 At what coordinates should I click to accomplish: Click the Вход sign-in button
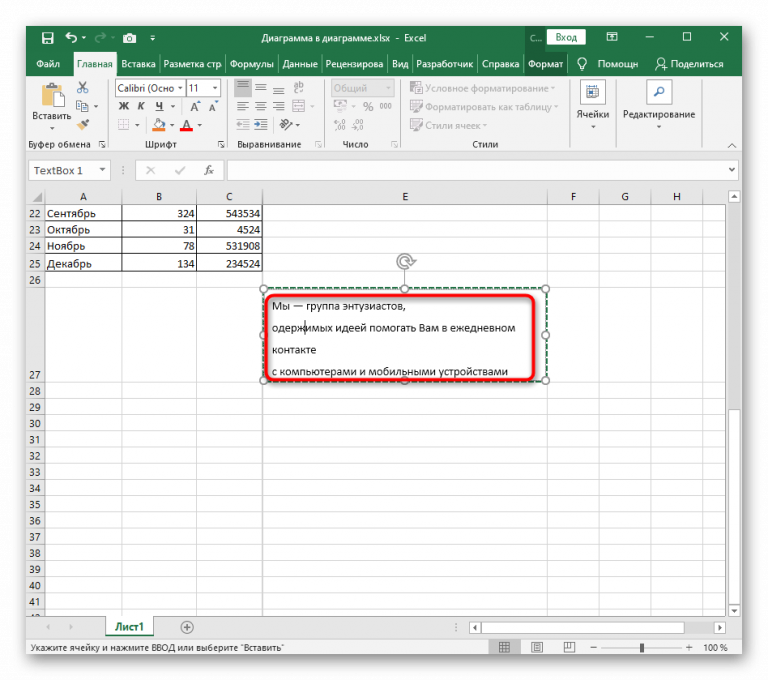point(566,38)
